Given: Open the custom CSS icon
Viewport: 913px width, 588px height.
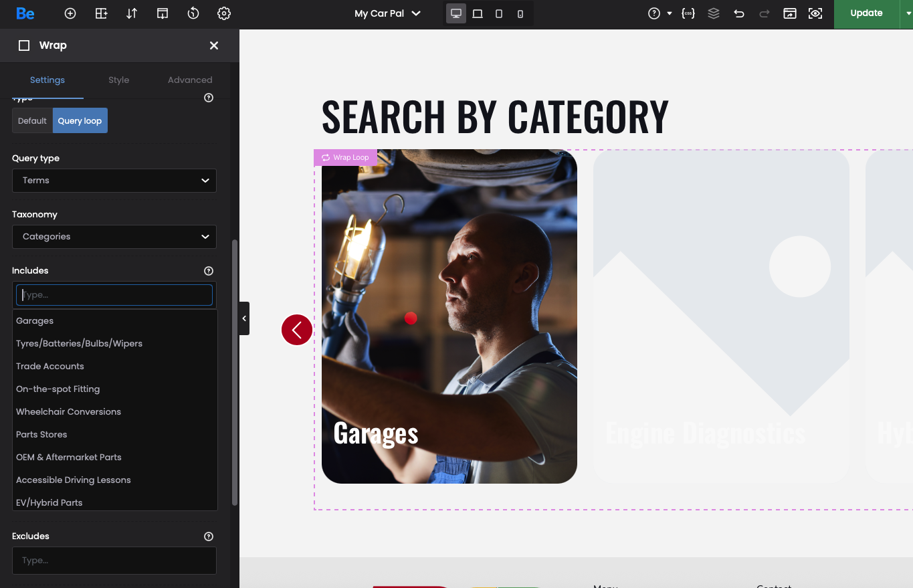Looking at the screenshot, I should (688, 13).
